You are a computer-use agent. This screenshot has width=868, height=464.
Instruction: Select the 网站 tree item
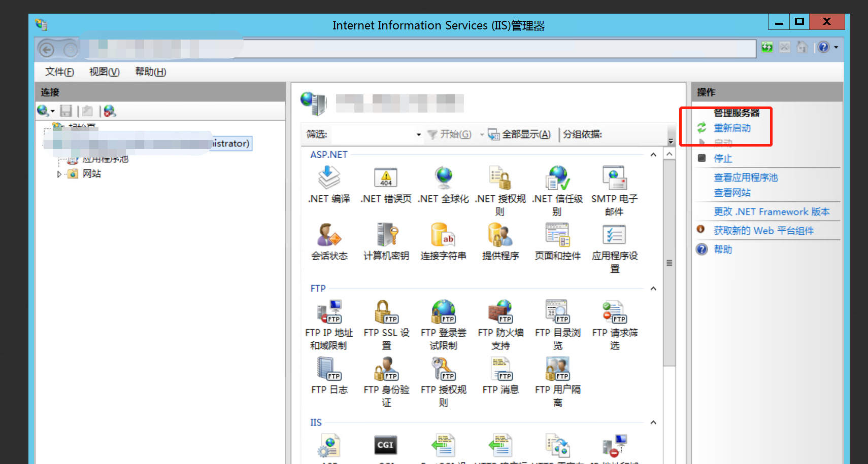click(91, 174)
